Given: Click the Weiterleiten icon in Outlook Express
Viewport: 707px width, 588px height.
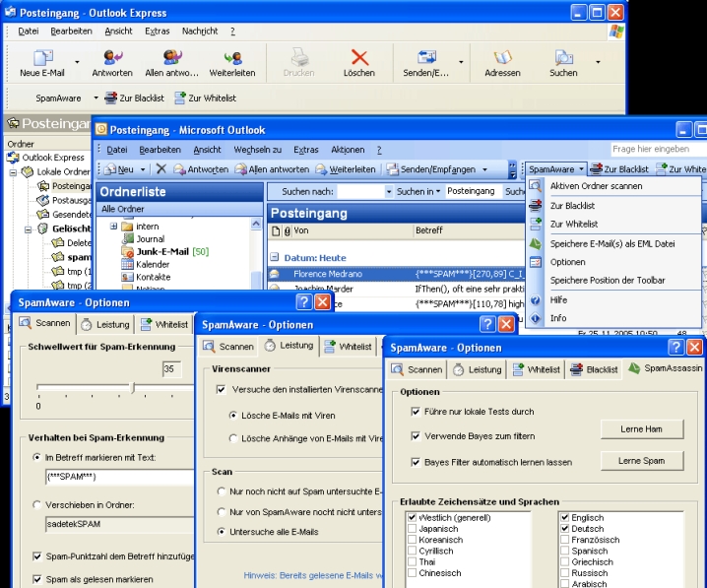Looking at the screenshot, I should pyautogui.click(x=232, y=58).
